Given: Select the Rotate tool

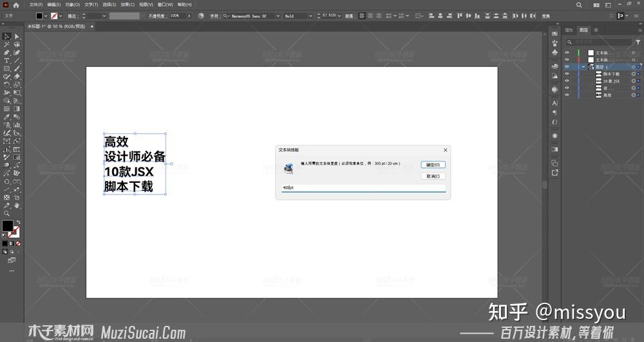Looking at the screenshot, I should [7, 84].
